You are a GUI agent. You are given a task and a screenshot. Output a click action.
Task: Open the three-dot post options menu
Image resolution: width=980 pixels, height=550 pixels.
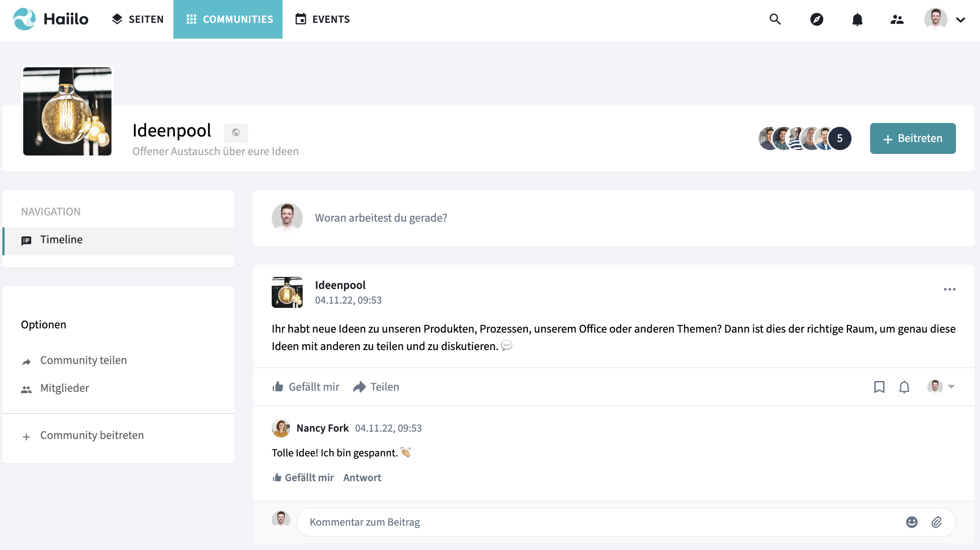pyautogui.click(x=949, y=289)
